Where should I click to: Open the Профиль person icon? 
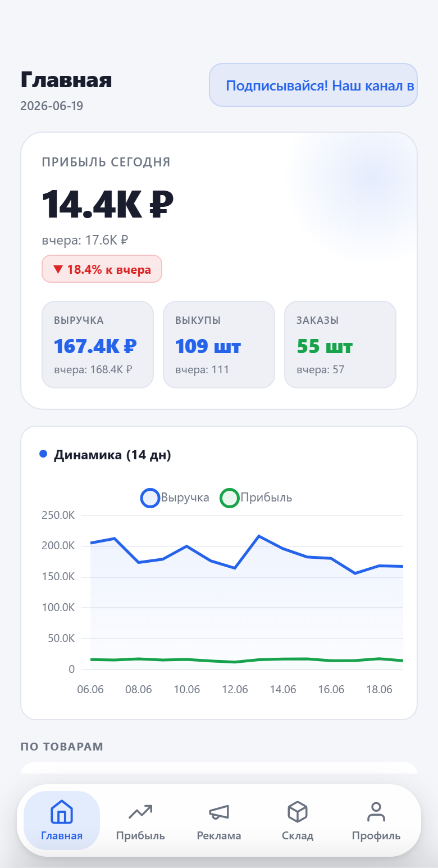coord(376,812)
